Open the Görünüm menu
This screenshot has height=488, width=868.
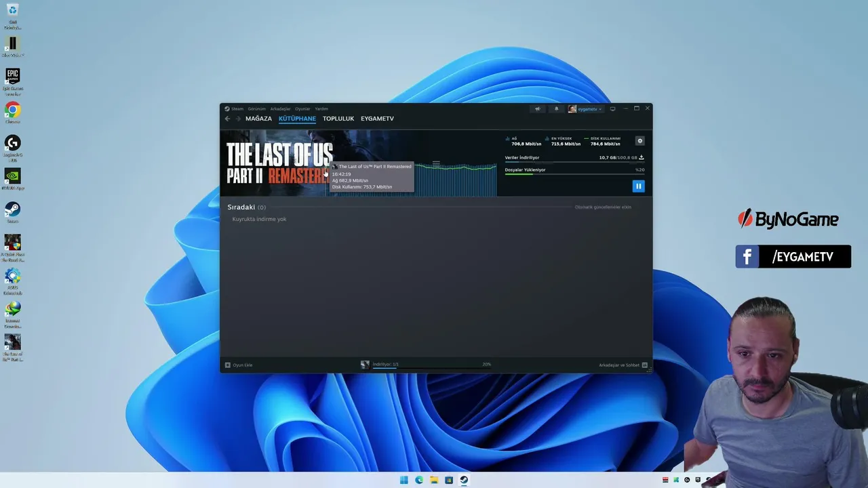pos(256,108)
